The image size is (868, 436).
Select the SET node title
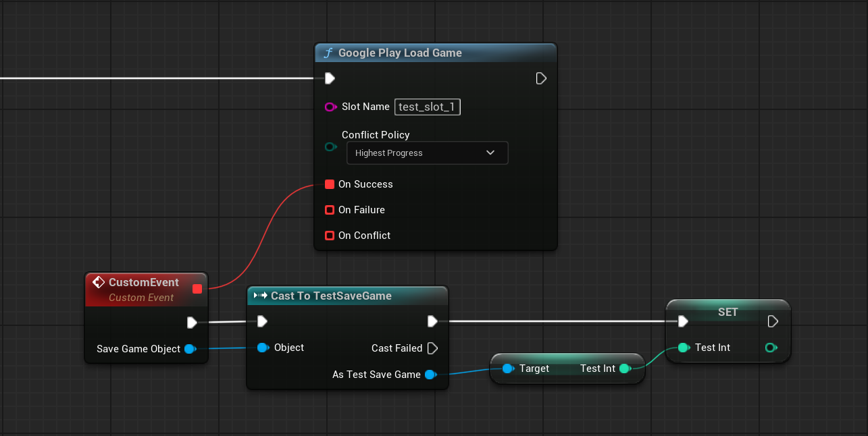[727, 312]
